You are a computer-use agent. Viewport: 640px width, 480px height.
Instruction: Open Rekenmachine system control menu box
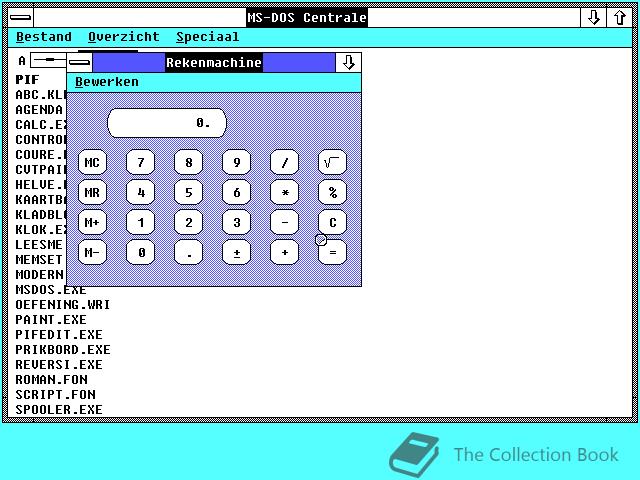point(80,62)
